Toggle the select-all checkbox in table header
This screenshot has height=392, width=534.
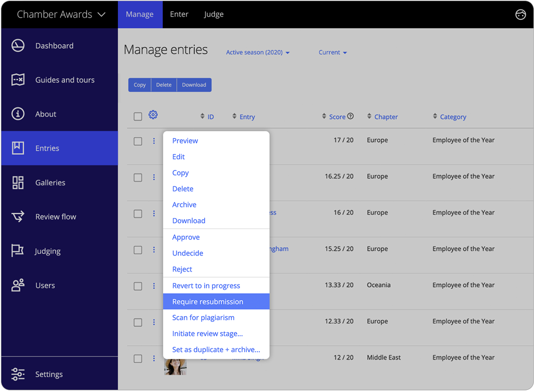pos(138,116)
